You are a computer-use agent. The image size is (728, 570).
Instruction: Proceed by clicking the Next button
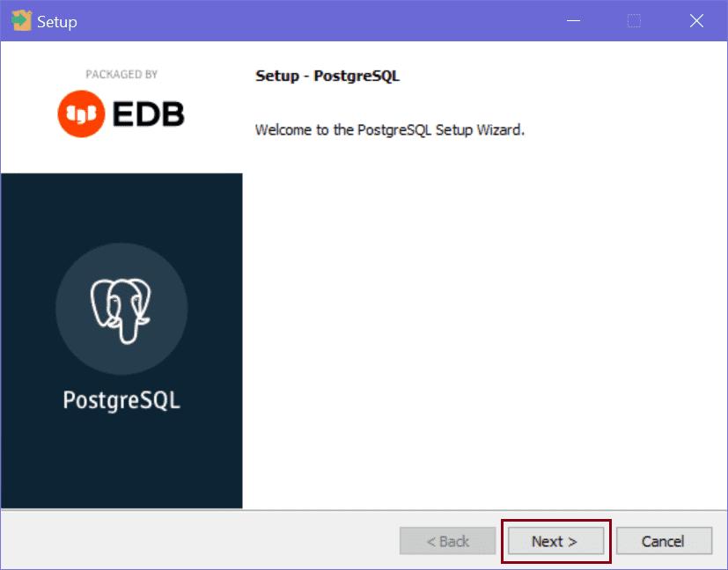554,541
